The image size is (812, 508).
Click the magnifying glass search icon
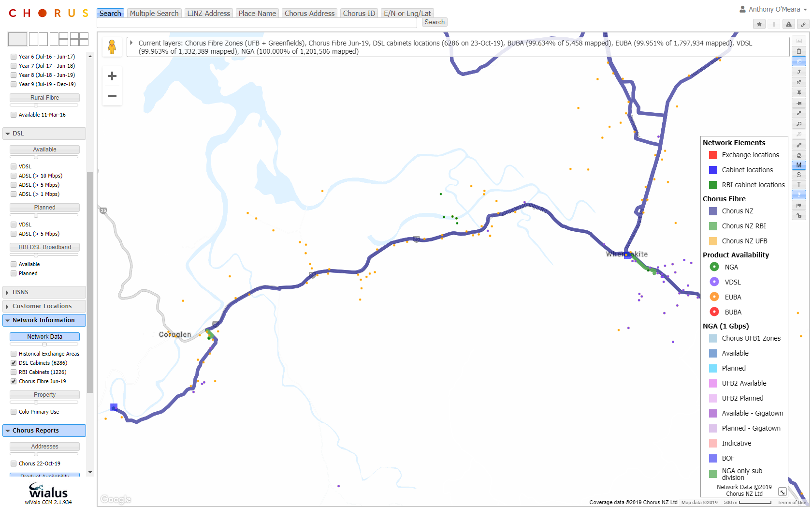click(799, 124)
